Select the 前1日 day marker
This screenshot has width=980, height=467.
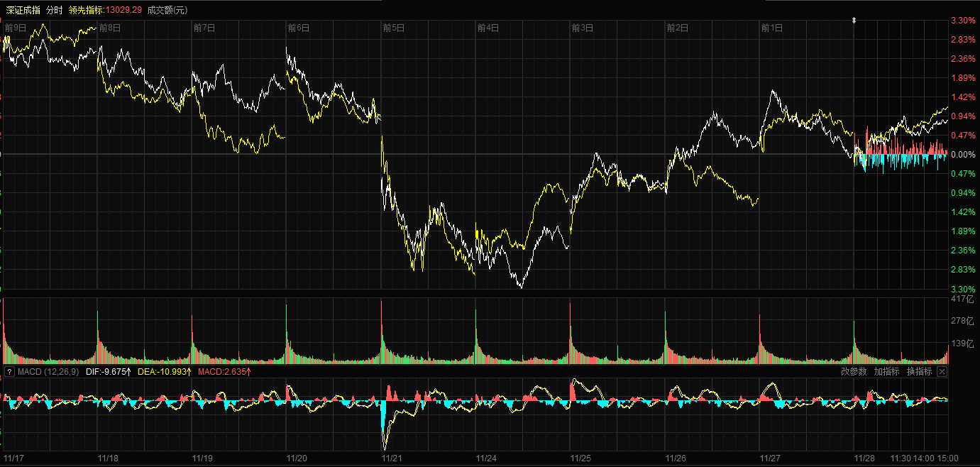click(771, 28)
